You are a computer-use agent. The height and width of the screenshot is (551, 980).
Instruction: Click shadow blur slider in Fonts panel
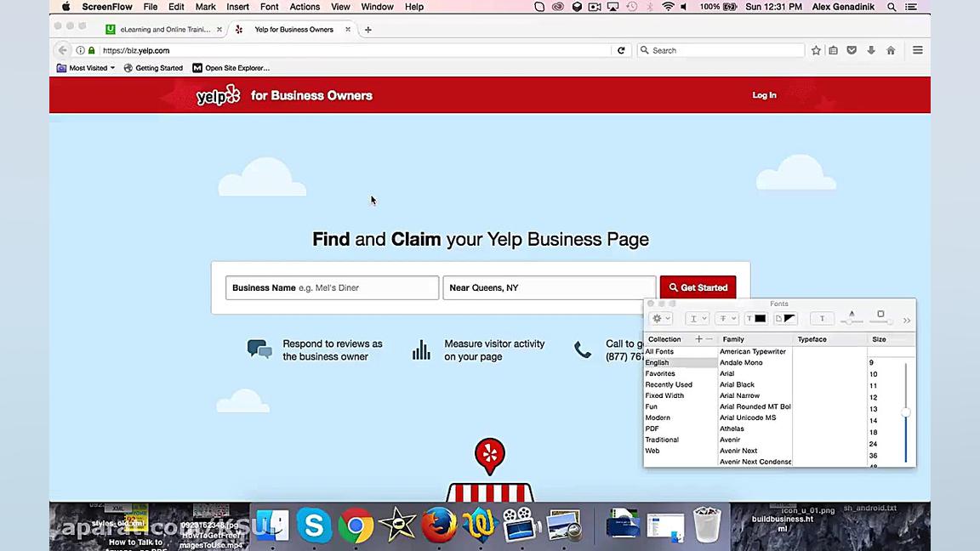880,321
